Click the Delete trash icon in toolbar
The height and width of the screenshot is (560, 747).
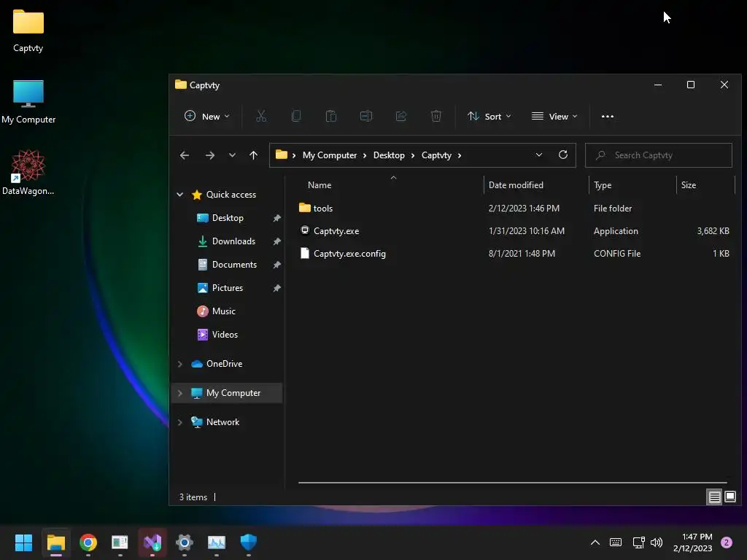[x=436, y=116]
